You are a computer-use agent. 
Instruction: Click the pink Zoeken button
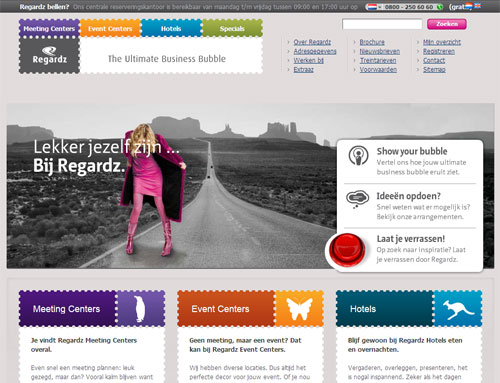tap(447, 24)
